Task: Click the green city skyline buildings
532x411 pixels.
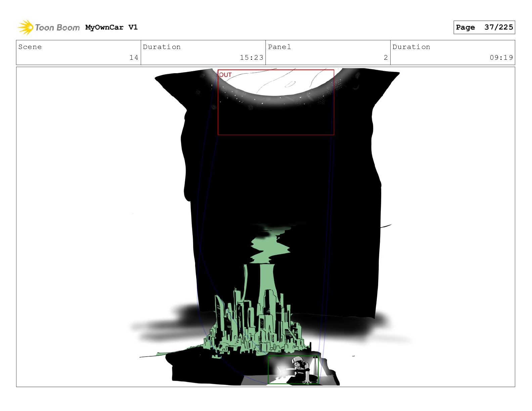Action: (x=255, y=322)
